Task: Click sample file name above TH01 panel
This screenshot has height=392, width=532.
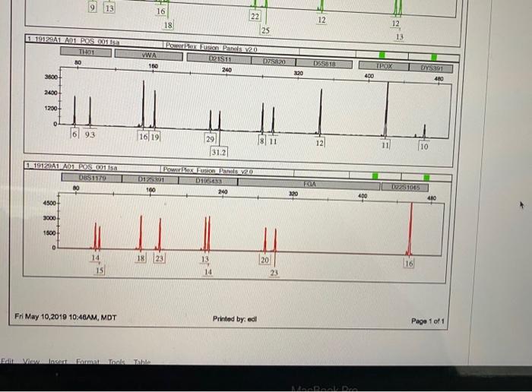Action: 74,41
